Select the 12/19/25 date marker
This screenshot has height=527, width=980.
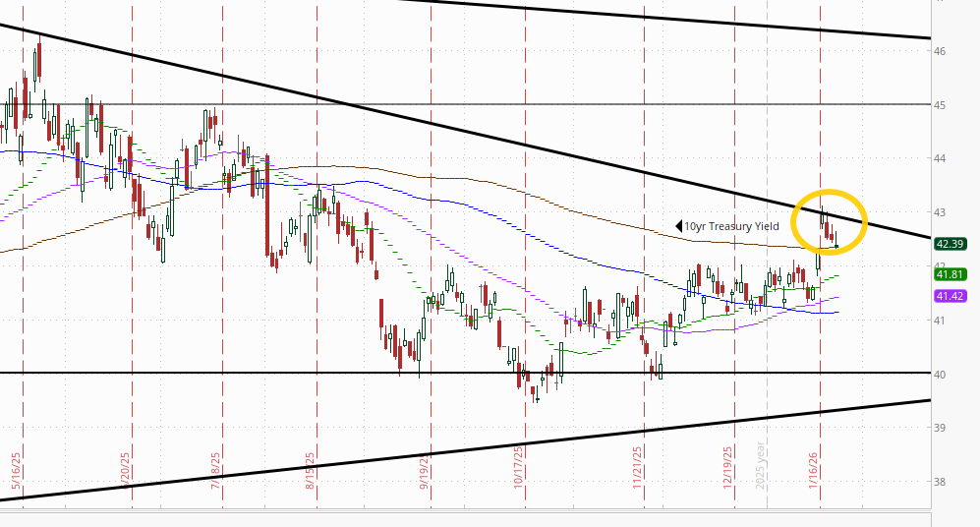pyautogui.click(x=728, y=467)
